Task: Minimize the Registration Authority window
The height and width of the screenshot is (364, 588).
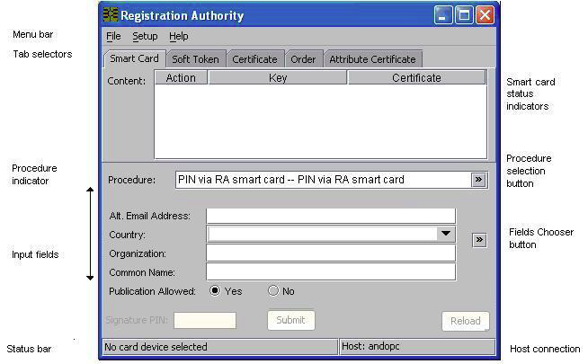Action: tap(443, 15)
